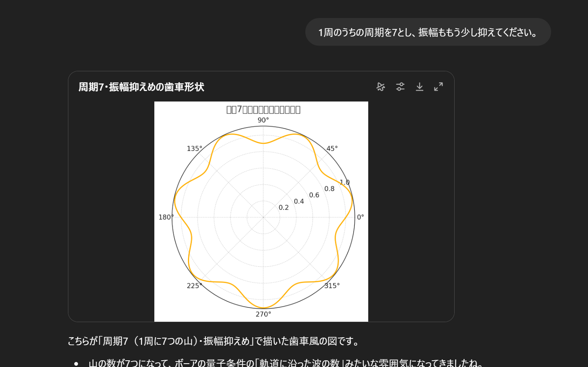Image resolution: width=588 pixels, height=367 pixels.
Task: Click the 0.4 radial tick label
Action: (299, 201)
